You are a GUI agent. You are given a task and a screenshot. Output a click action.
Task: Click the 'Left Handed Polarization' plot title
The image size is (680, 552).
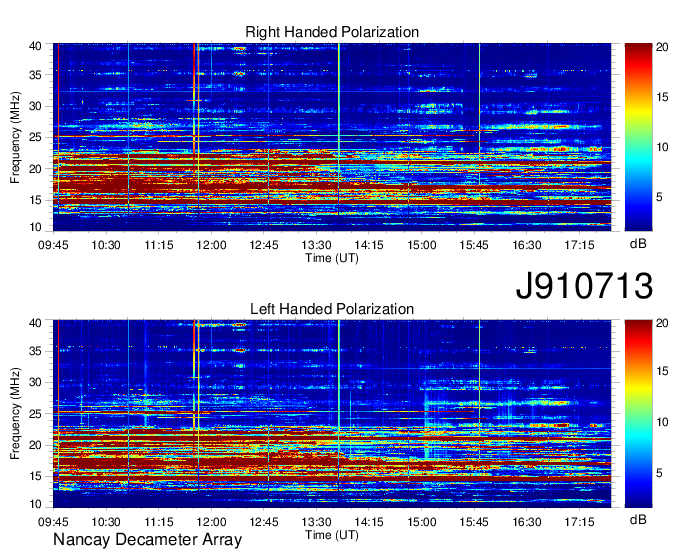(x=332, y=309)
